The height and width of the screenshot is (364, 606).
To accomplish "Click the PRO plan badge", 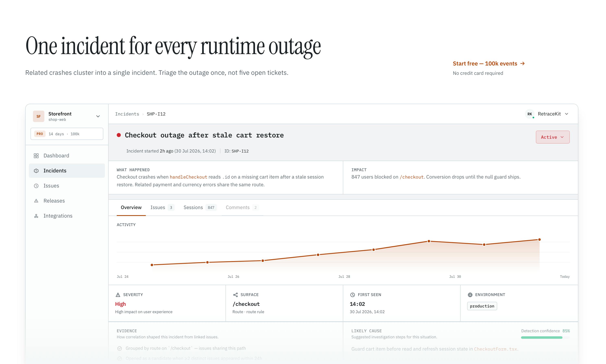I will pos(40,134).
